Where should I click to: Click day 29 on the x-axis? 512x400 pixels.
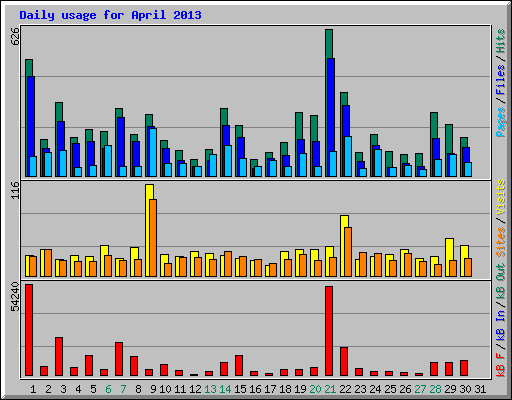(x=450, y=389)
